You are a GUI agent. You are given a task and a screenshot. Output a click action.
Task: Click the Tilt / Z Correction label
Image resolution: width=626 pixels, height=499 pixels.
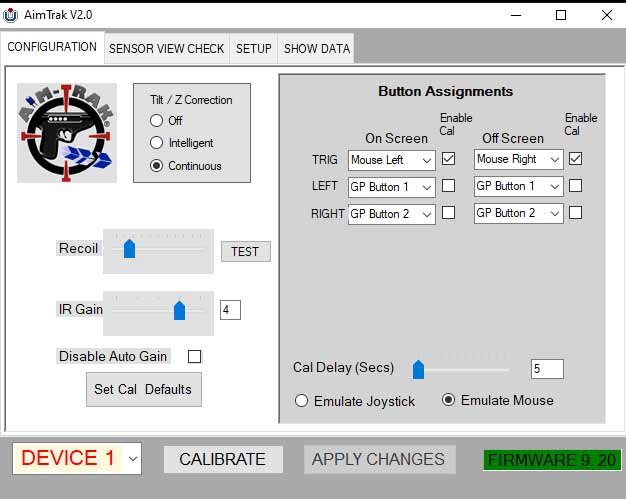(x=191, y=100)
